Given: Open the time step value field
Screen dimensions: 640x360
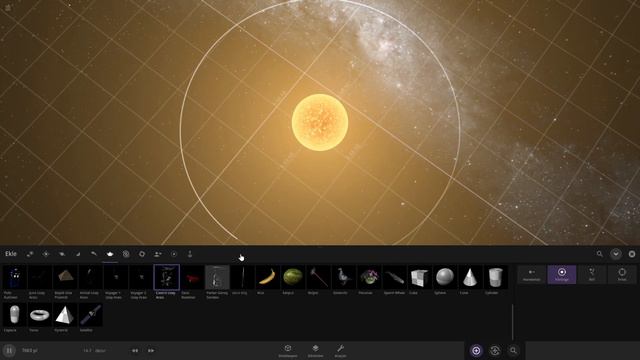Looking at the screenshot, I should pos(94,351).
